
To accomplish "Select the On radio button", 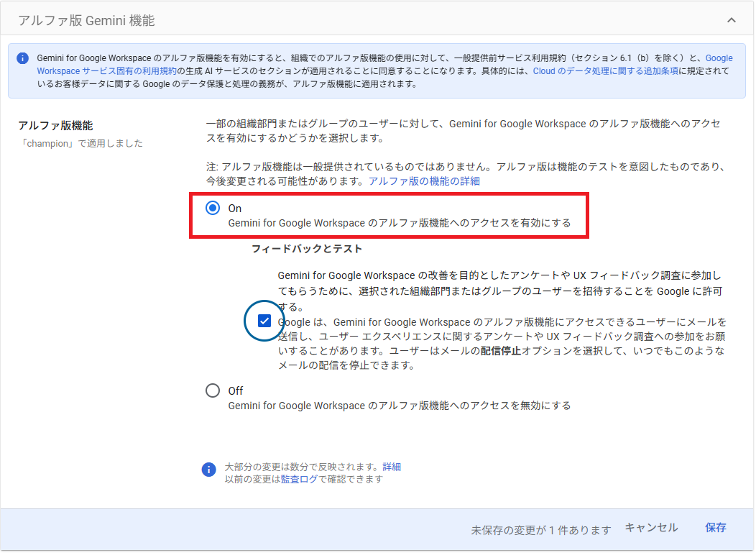I will pos(213,208).
